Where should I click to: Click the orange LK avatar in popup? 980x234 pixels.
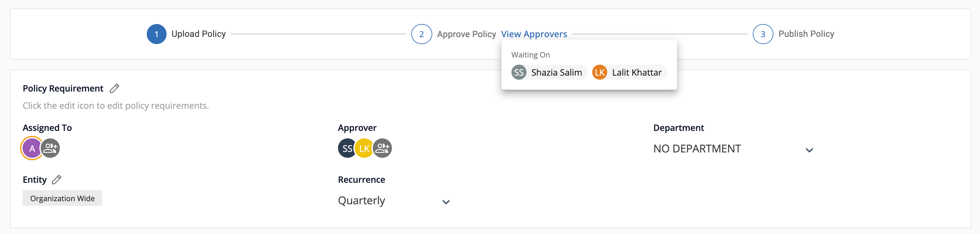(600, 72)
